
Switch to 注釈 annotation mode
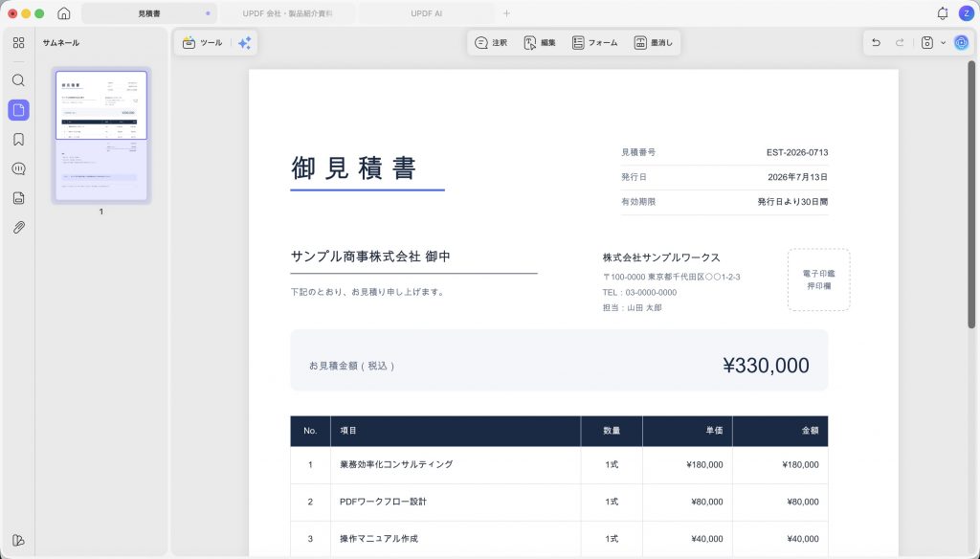(491, 42)
